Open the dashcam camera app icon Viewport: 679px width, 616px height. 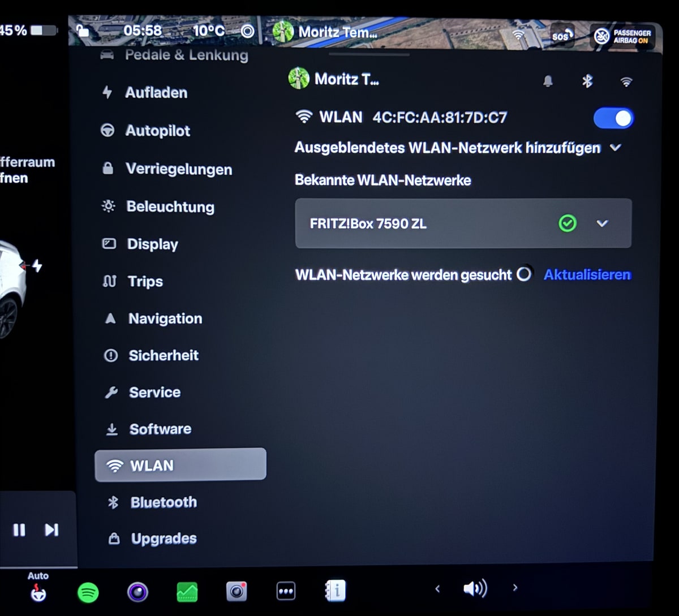click(x=237, y=592)
